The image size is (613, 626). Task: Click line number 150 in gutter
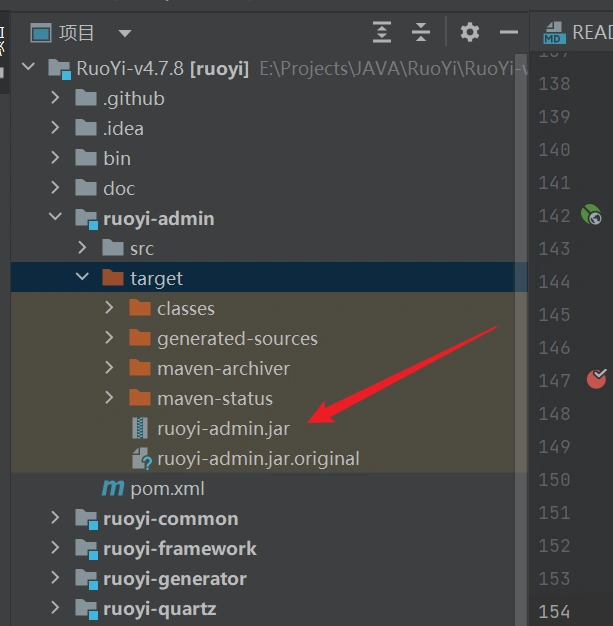[x=553, y=479]
